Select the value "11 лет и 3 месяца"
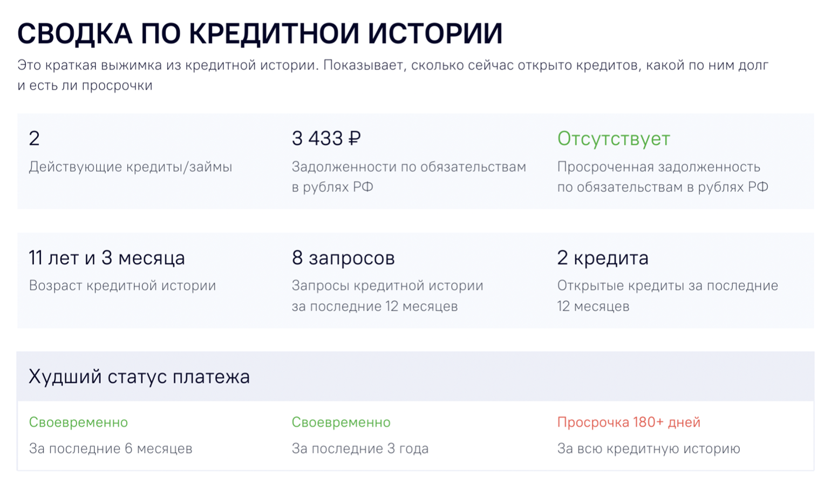The image size is (831, 504). click(x=107, y=258)
